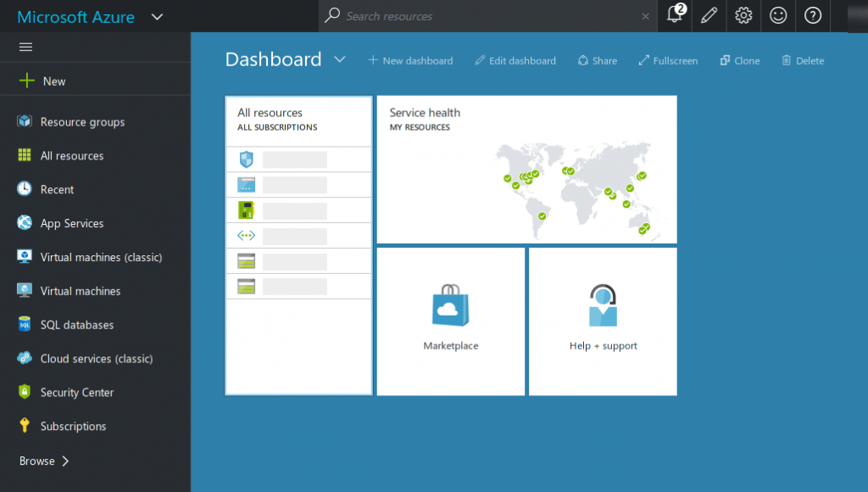Open the Dashboard selector chevron
Viewport: 868px width, 492px height.
pos(340,59)
